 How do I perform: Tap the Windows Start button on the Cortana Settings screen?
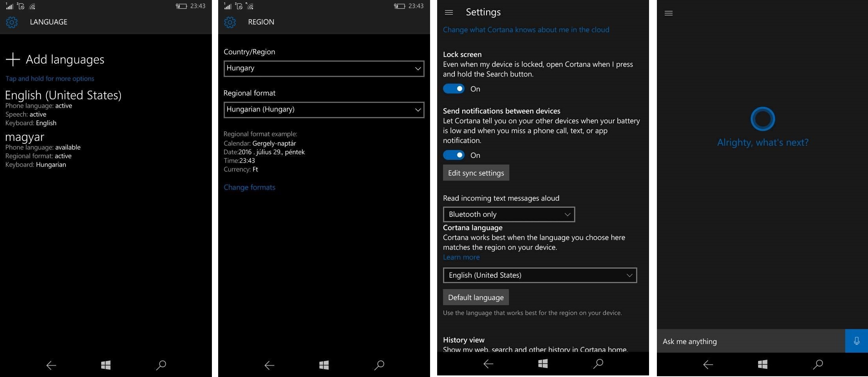coord(543,364)
